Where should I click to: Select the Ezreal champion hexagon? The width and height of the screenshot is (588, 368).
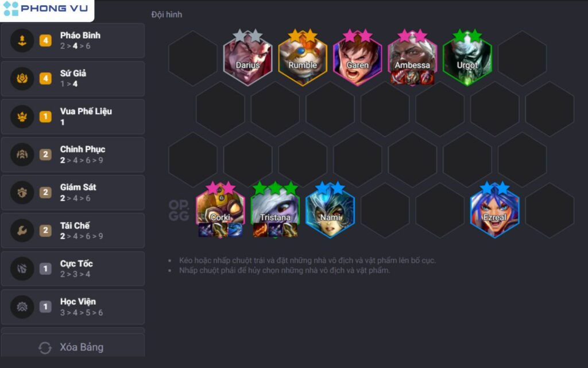(x=494, y=210)
